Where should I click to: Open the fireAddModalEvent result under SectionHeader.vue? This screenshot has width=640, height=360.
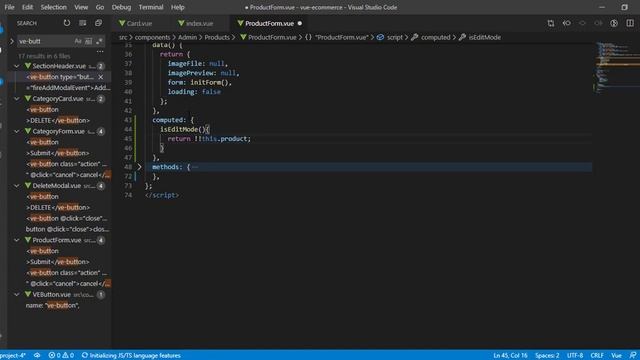68,88
